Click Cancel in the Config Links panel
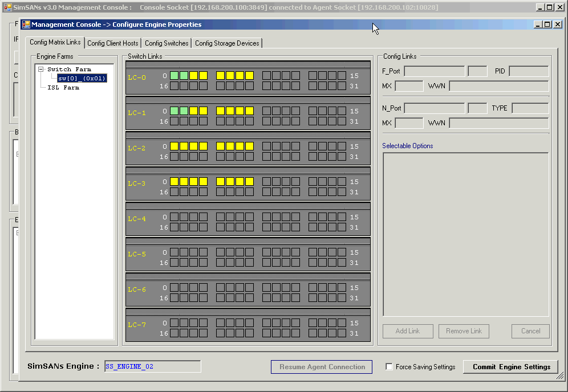Image resolution: width=568 pixels, height=392 pixels. tap(531, 331)
